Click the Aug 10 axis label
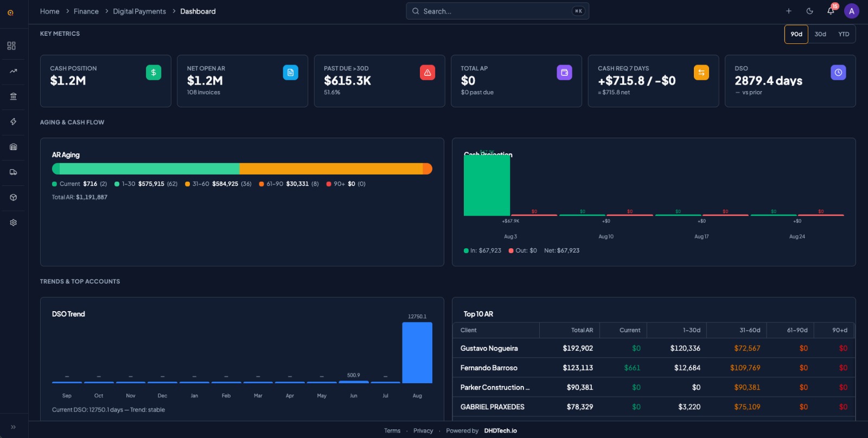Viewport: 868px width, 438px height. tap(606, 237)
